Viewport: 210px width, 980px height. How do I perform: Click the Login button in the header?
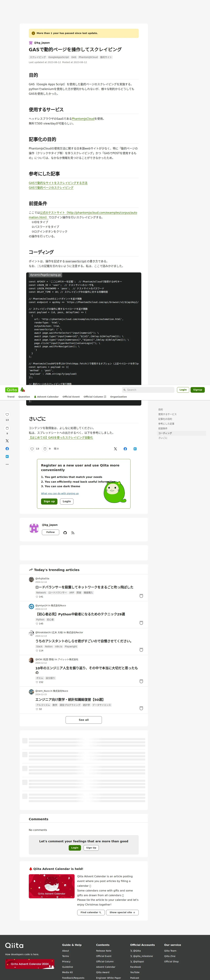pos(183,390)
